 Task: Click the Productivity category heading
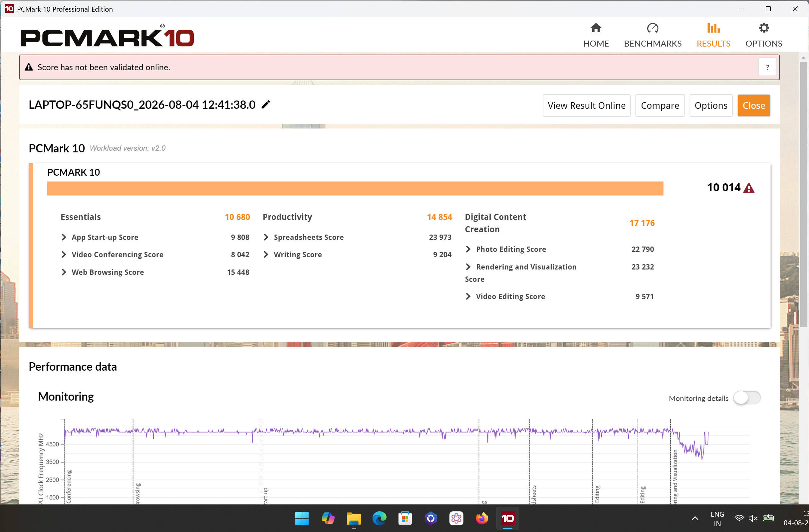[x=287, y=217]
